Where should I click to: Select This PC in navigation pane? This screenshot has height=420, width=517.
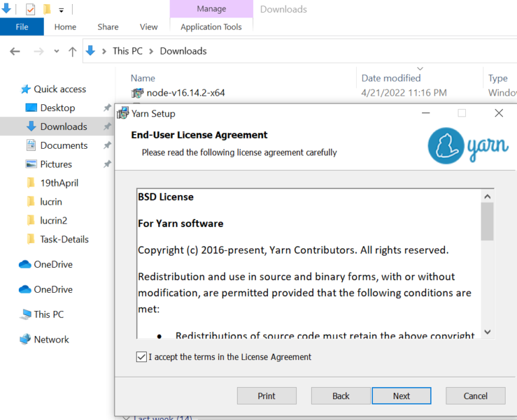pyautogui.click(x=48, y=314)
